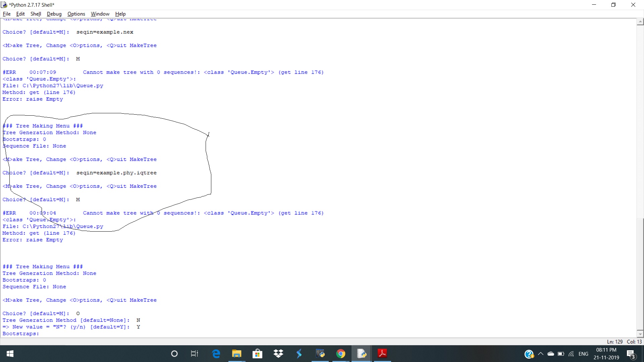Open the ENG language switcher
The height and width of the screenshot is (362, 644).
(584, 354)
